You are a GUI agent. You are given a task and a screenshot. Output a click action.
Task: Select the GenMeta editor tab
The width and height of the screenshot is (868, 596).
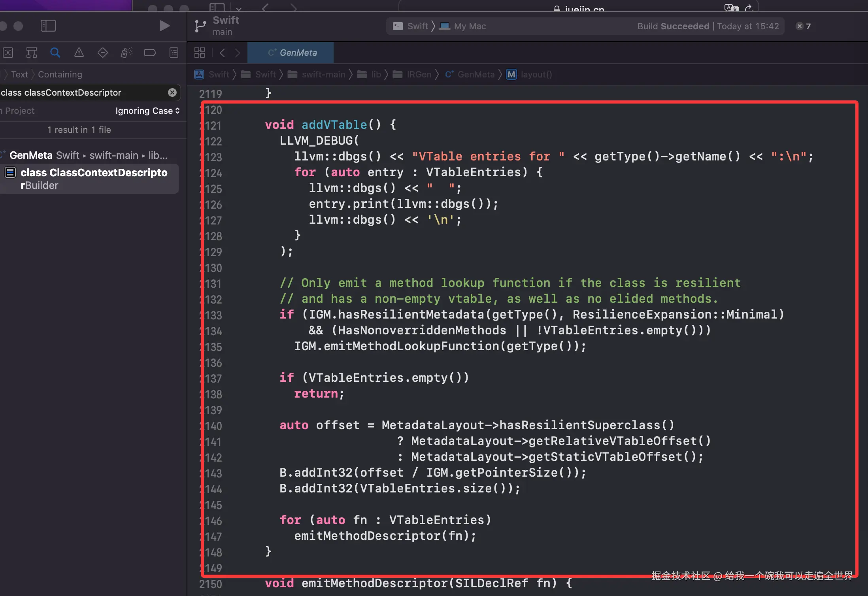pyautogui.click(x=292, y=53)
